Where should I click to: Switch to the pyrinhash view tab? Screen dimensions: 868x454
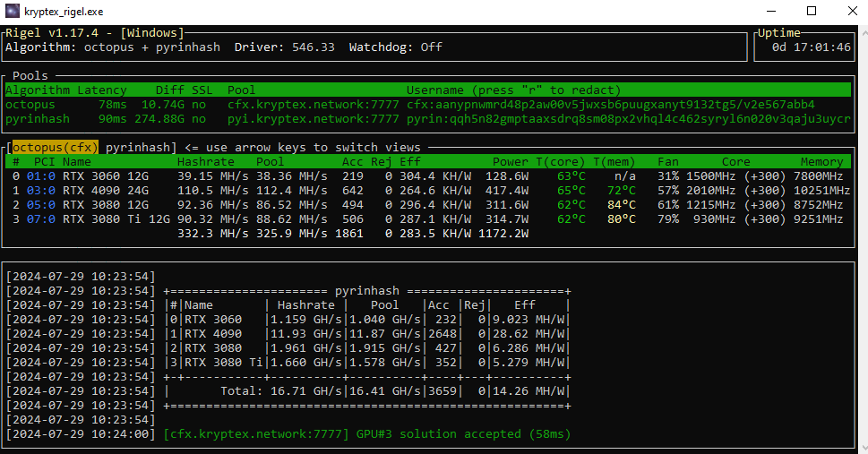(x=138, y=147)
